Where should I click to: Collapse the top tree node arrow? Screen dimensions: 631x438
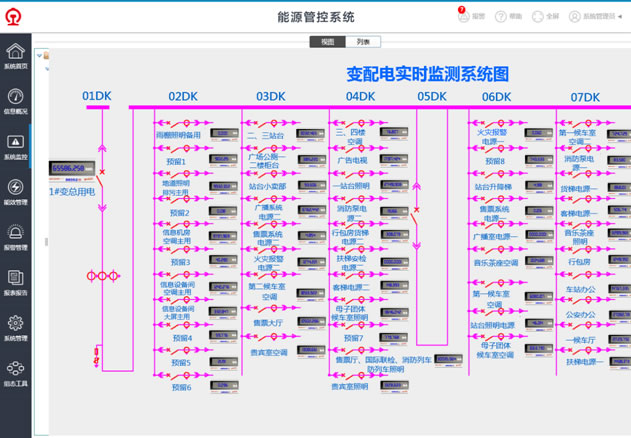pos(39,56)
